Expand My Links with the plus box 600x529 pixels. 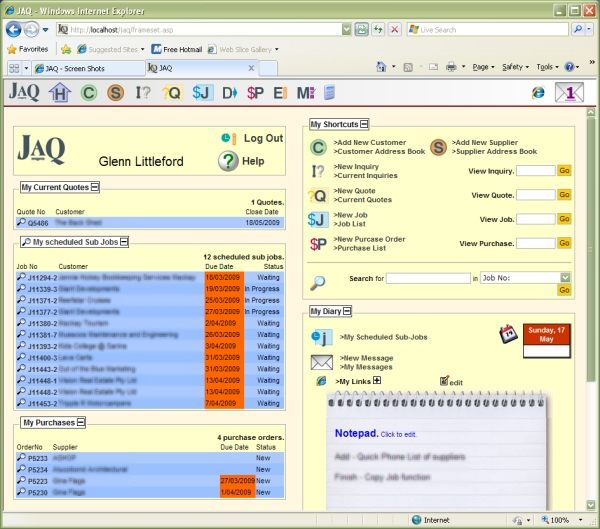[377, 380]
